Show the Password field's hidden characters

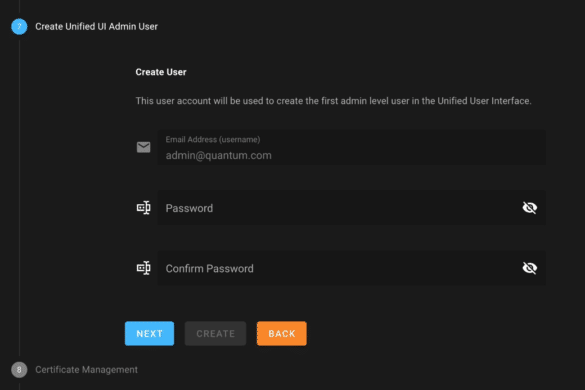(x=529, y=208)
